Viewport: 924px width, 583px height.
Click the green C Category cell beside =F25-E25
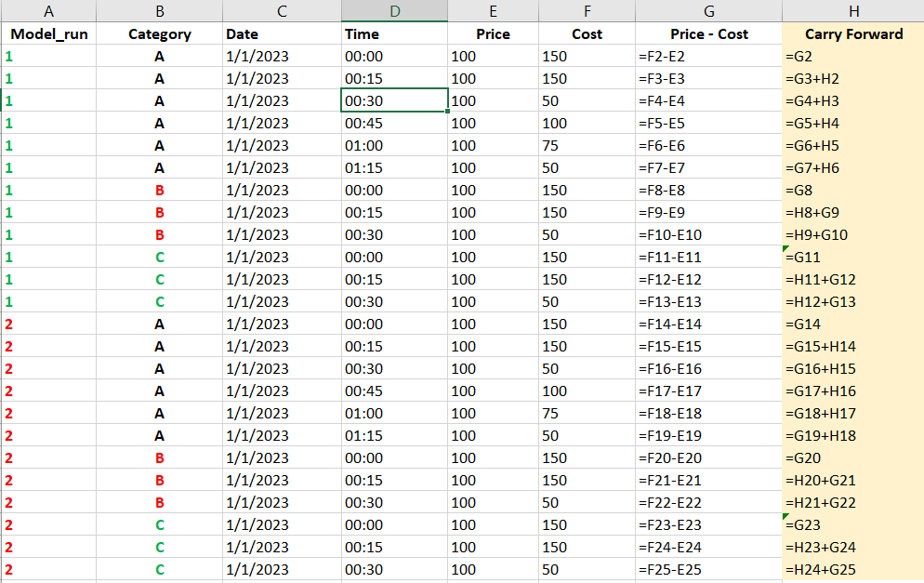point(160,569)
